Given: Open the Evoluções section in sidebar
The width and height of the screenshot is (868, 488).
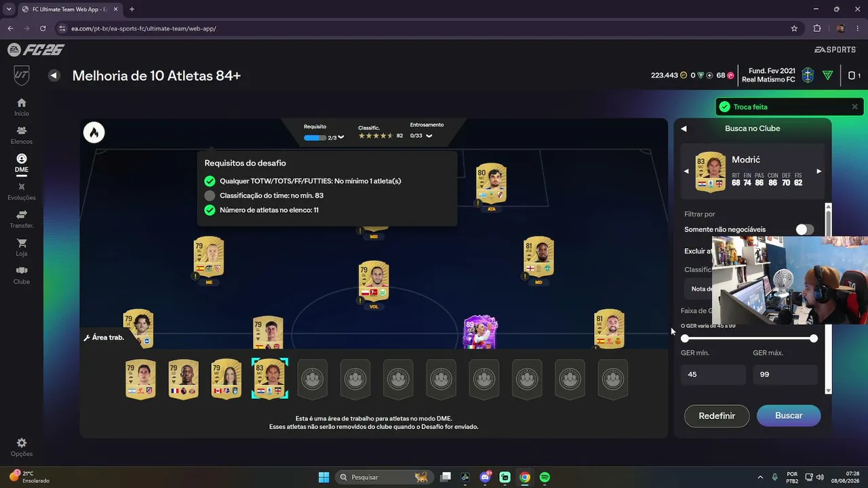Looking at the screenshot, I should coord(22,191).
